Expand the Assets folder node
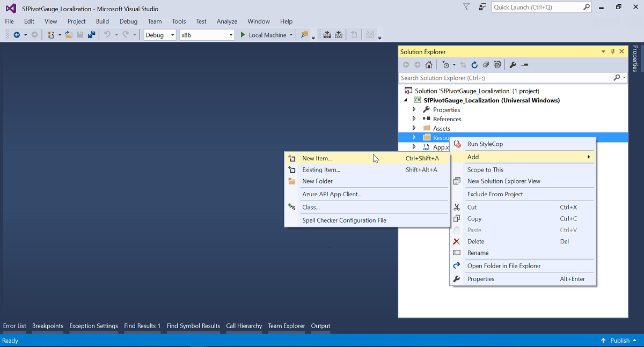 [414, 128]
